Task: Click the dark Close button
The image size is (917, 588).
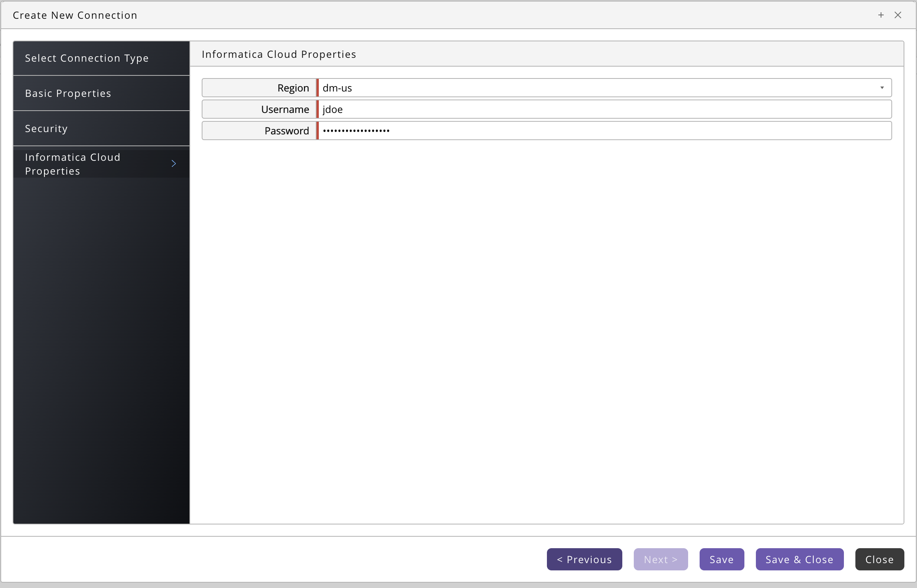Action: pyautogui.click(x=879, y=559)
